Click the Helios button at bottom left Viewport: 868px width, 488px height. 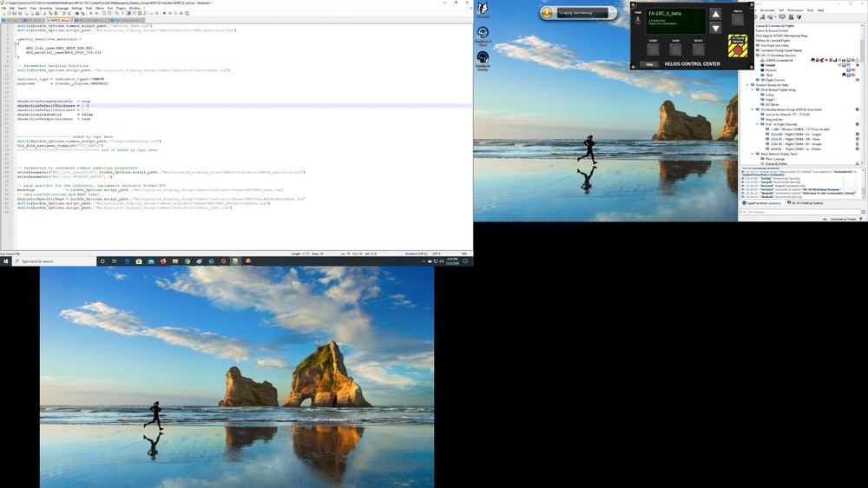pos(649,64)
